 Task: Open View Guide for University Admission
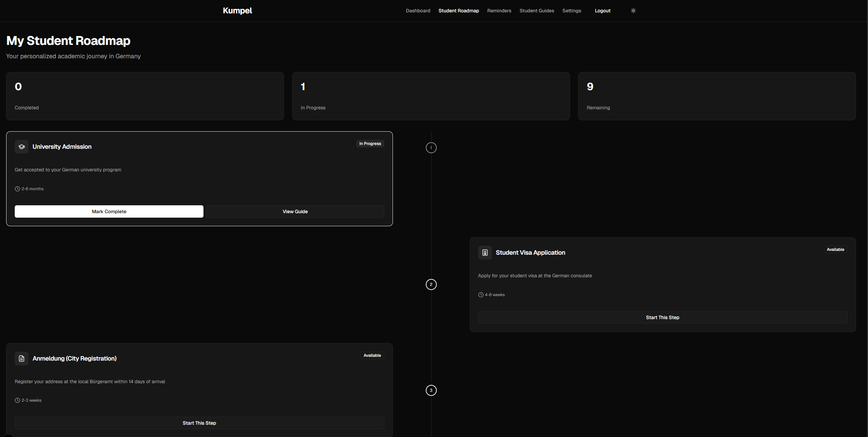pos(295,211)
